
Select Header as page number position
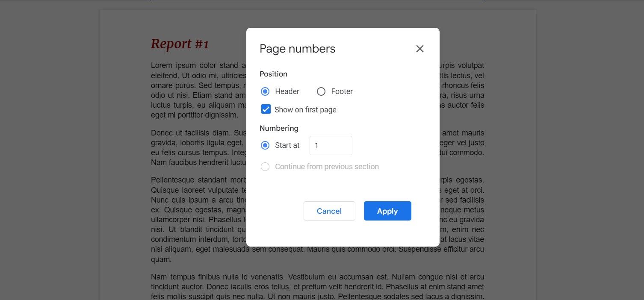coord(266,91)
